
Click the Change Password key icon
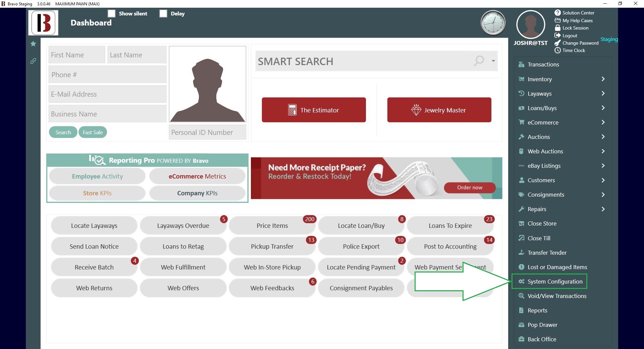point(557,43)
